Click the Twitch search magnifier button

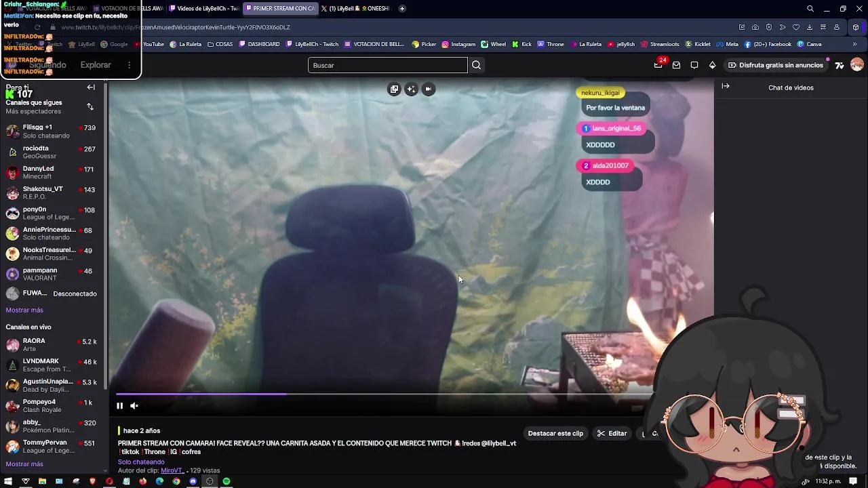476,65
